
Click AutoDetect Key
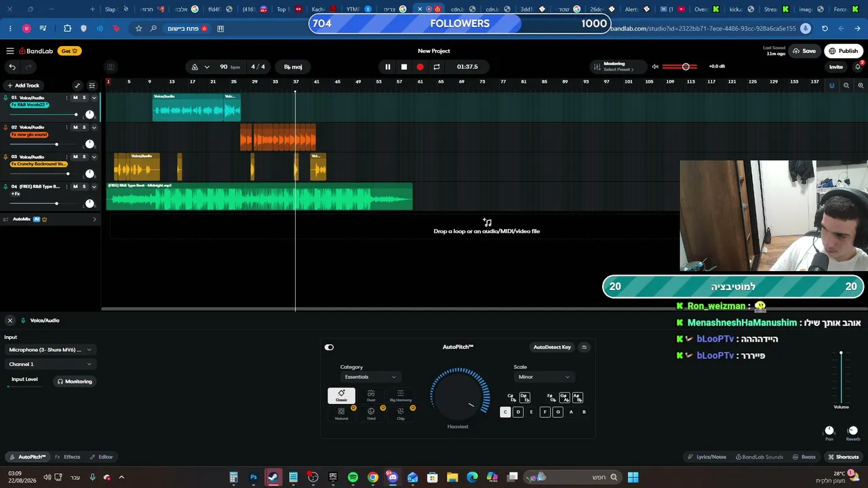click(x=552, y=347)
